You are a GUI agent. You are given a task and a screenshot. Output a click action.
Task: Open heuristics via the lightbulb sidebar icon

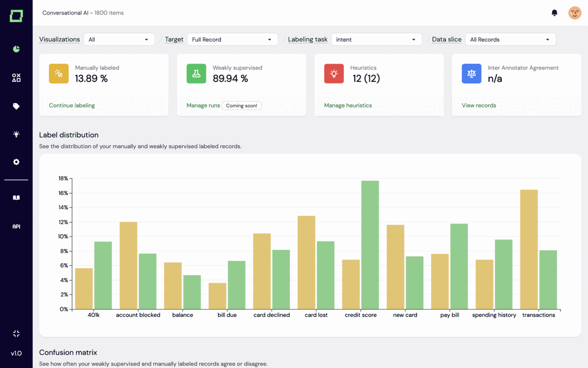pyautogui.click(x=16, y=134)
